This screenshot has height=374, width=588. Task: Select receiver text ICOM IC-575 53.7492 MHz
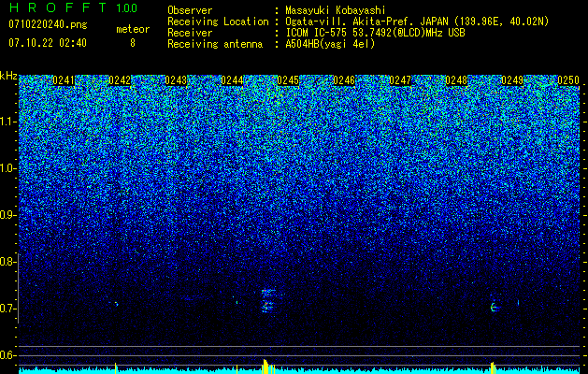(x=375, y=33)
